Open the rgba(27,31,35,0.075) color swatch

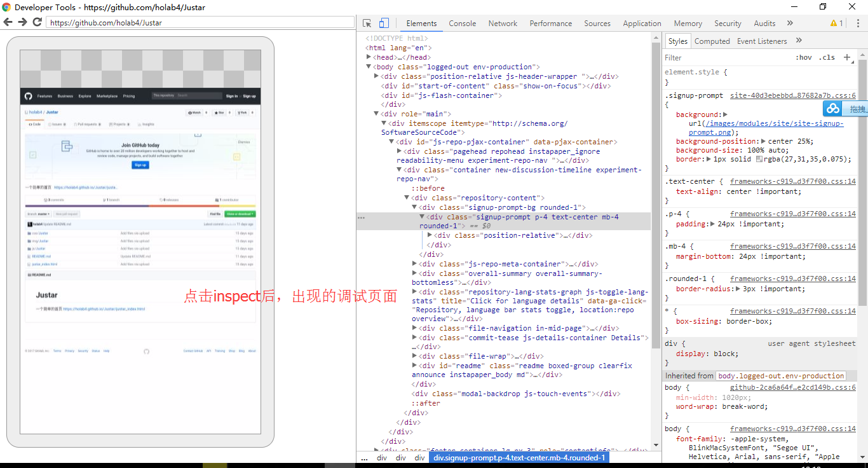[x=759, y=159]
